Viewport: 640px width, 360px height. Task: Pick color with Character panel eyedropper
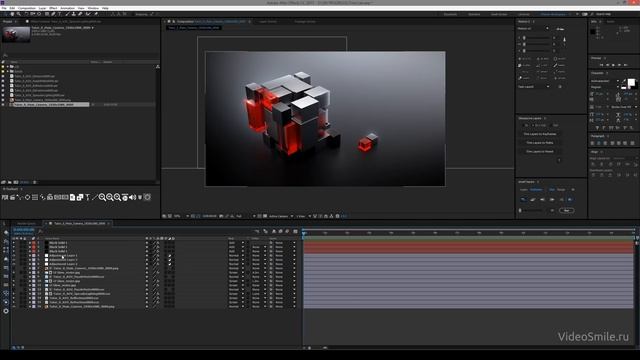click(624, 81)
